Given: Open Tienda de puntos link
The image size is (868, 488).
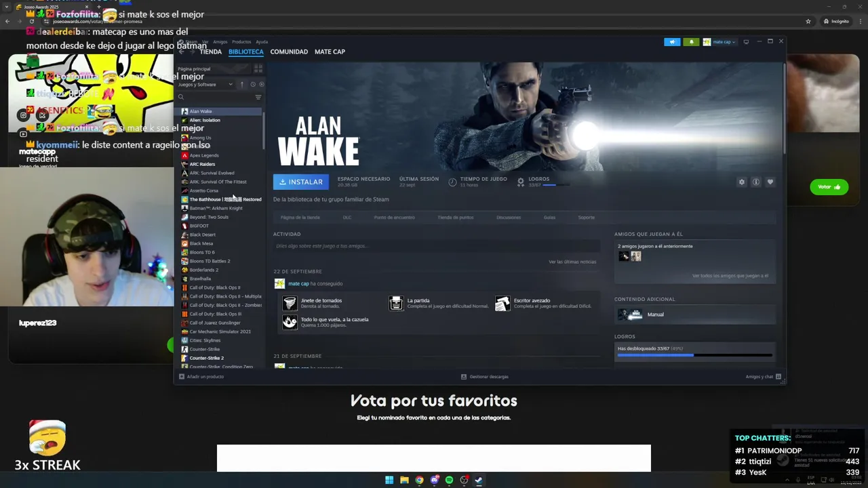Looking at the screenshot, I should pyautogui.click(x=455, y=218).
